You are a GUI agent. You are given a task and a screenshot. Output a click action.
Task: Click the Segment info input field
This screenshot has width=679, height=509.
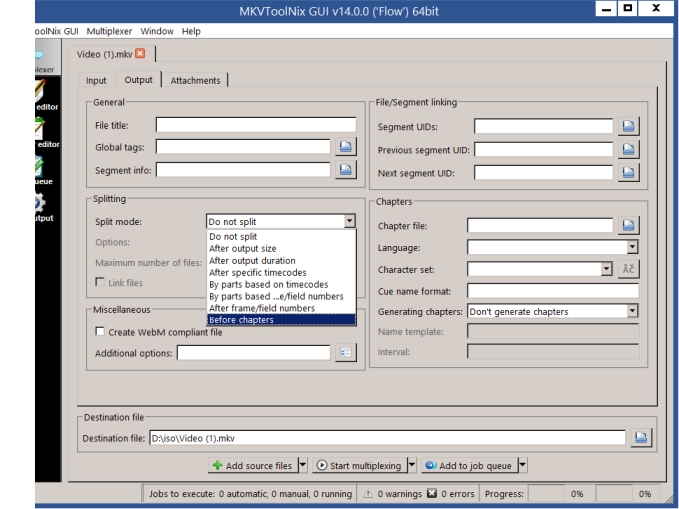[x=243, y=170]
